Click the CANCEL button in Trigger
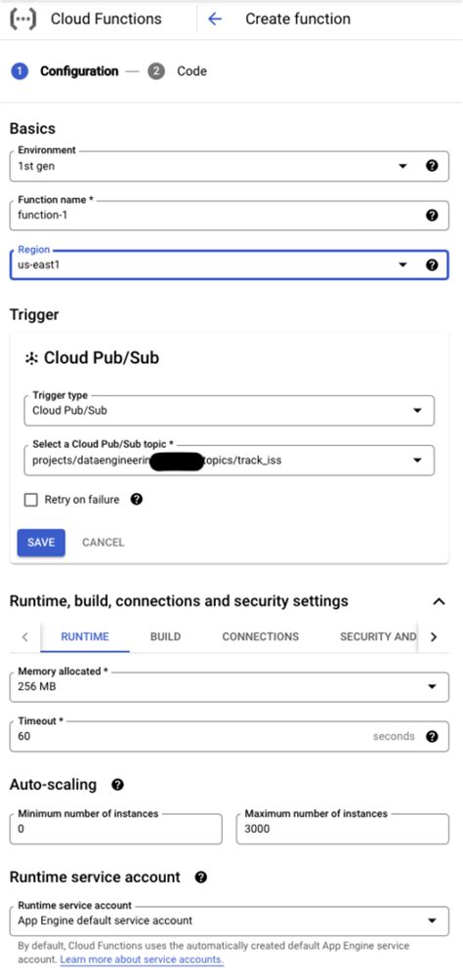The width and height of the screenshot is (463, 980). pyautogui.click(x=104, y=543)
